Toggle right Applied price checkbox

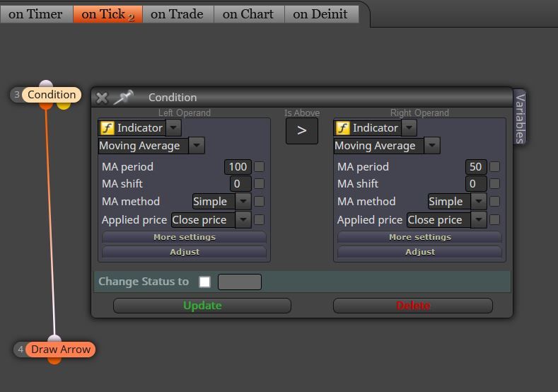pos(494,219)
